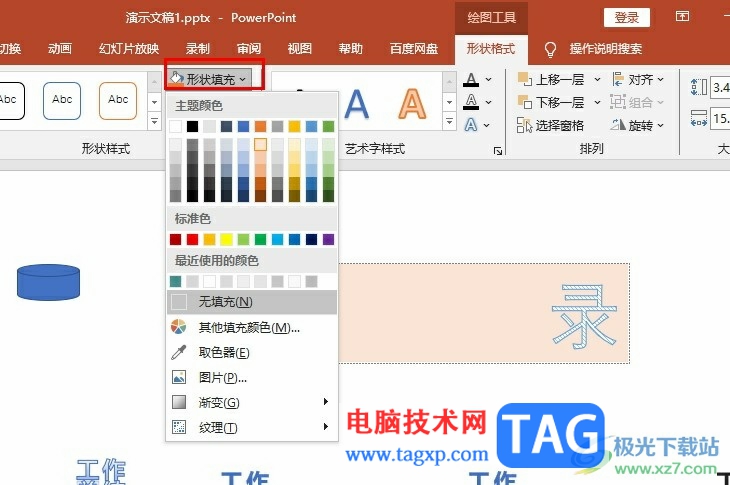730x485 pixels.
Task: Open the text fill dropdown arrow
Action: [488, 80]
